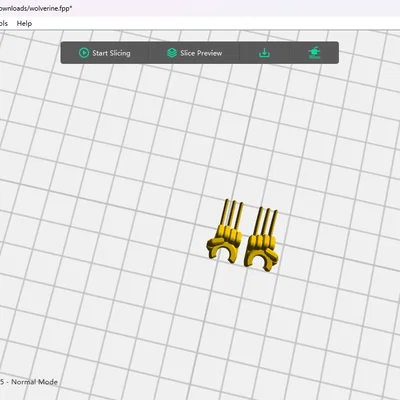This screenshot has width=400, height=400.
Task: Select the right yellow claw model
Action: click(x=262, y=239)
